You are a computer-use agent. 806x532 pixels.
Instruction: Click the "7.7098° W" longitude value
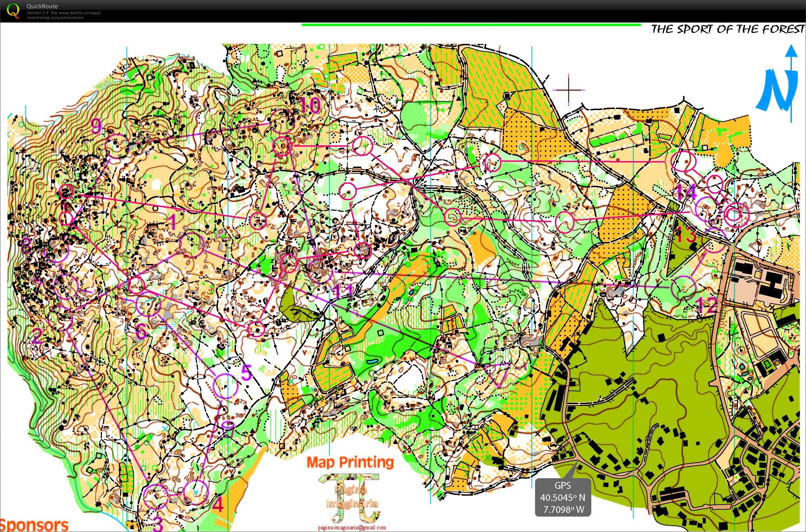563,509
